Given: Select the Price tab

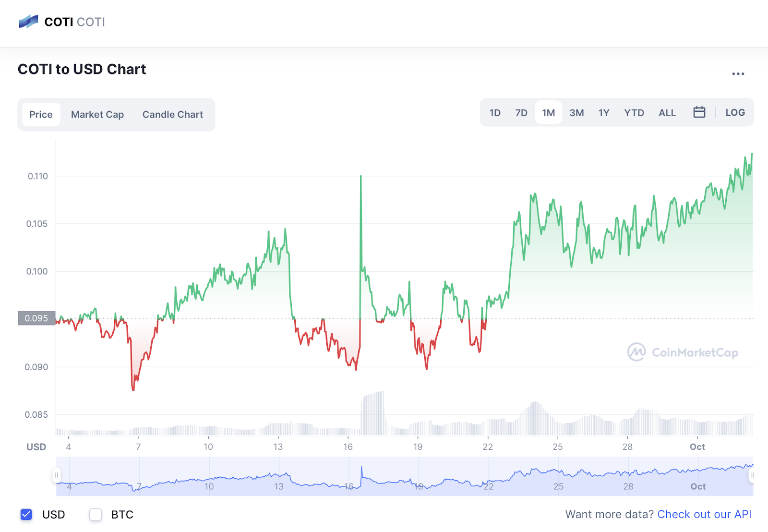Looking at the screenshot, I should click(41, 114).
